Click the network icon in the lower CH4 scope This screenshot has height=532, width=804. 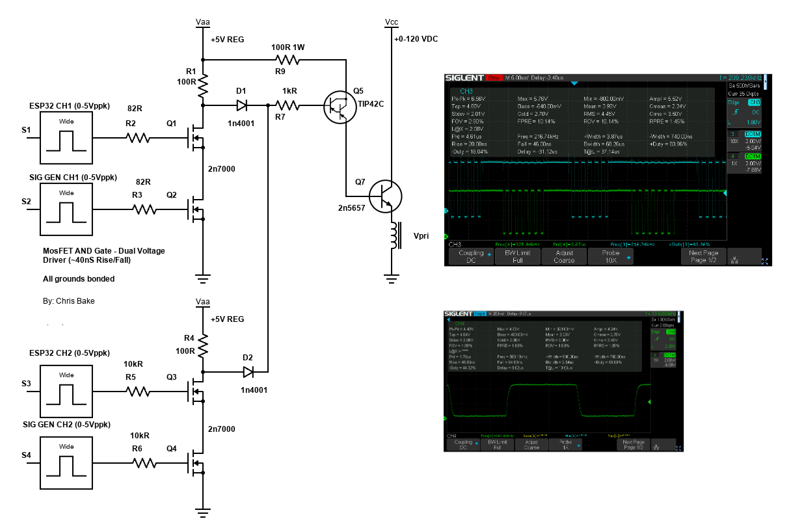pyautogui.click(x=656, y=447)
